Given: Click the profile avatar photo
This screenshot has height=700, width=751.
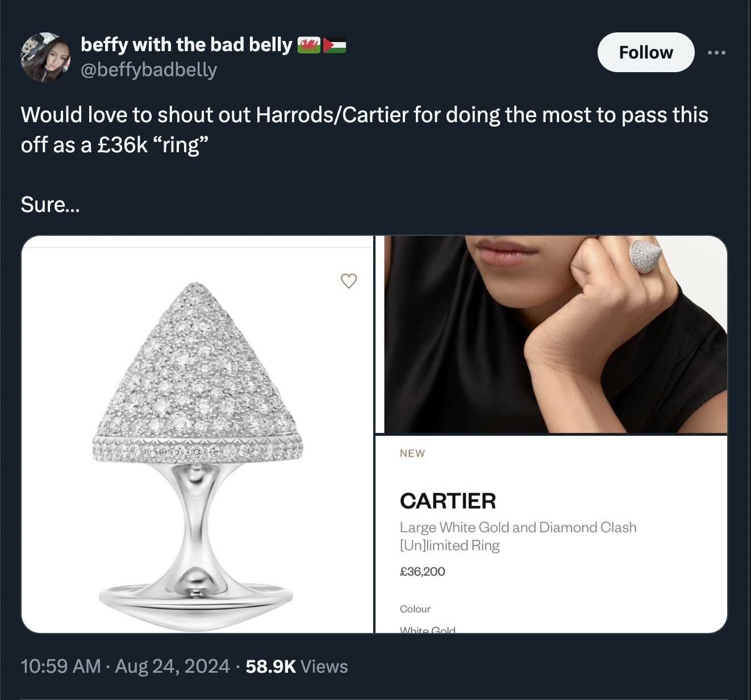Looking at the screenshot, I should [x=45, y=57].
